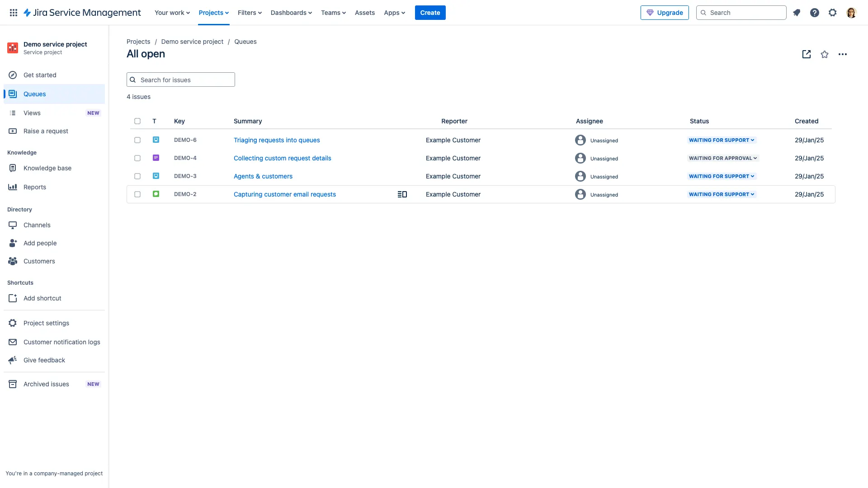Open issue Collecting custom request details
Image resolution: width=868 pixels, height=488 pixels.
pos(283,158)
